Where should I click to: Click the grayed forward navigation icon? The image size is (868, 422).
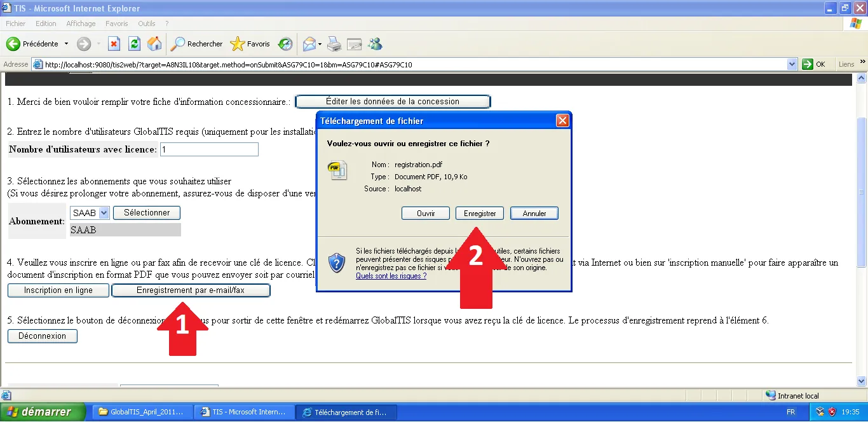83,44
